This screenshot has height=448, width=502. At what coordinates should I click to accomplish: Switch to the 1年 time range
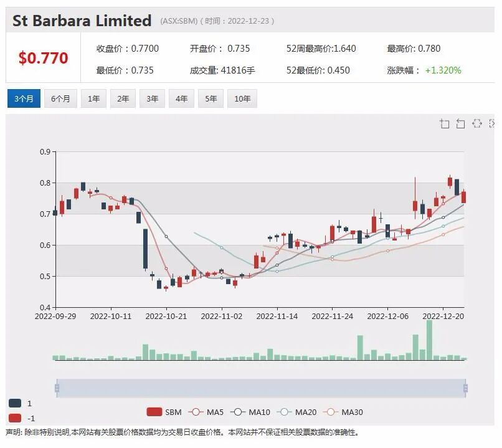click(93, 98)
